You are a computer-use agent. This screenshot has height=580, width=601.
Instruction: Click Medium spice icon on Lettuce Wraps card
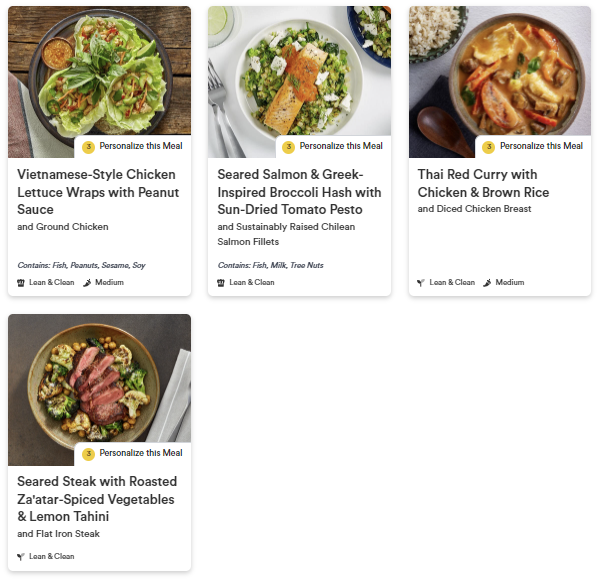coord(87,283)
